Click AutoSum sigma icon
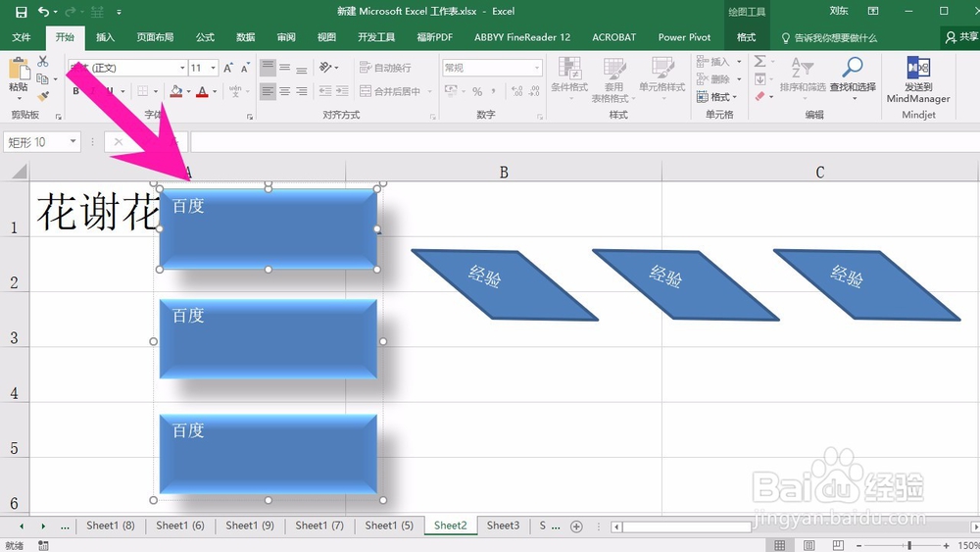The width and height of the screenshot is (980, 552). (760, 61)
